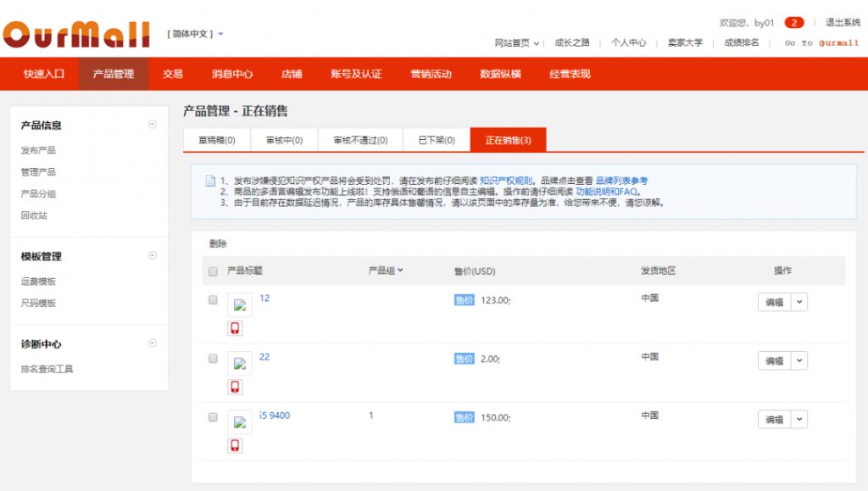Click 发布产品 in the left sidebar

[39, 150]
